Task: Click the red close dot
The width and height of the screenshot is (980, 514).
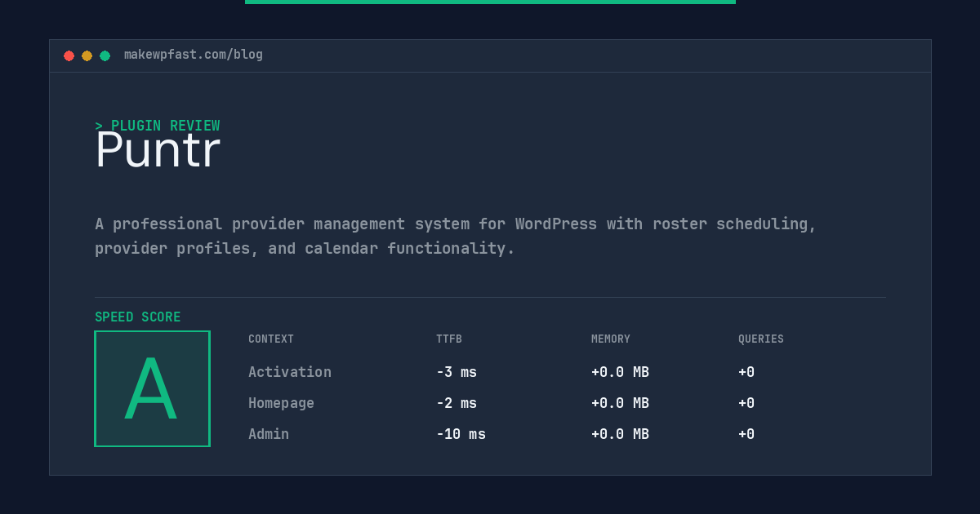Action: coord(69,55)
